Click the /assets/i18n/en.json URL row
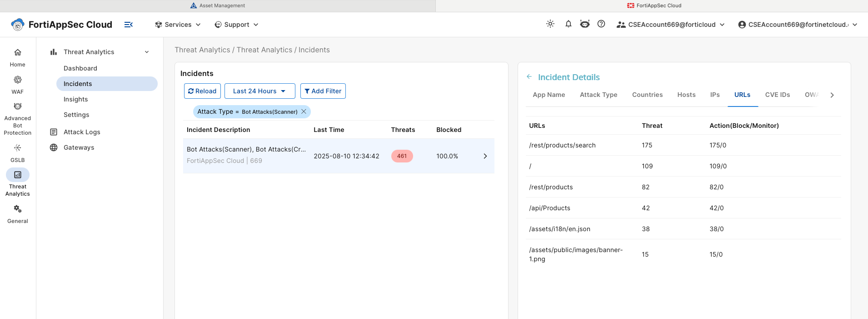This screenshot has width=868, height=319. click(x=683, y=229)
